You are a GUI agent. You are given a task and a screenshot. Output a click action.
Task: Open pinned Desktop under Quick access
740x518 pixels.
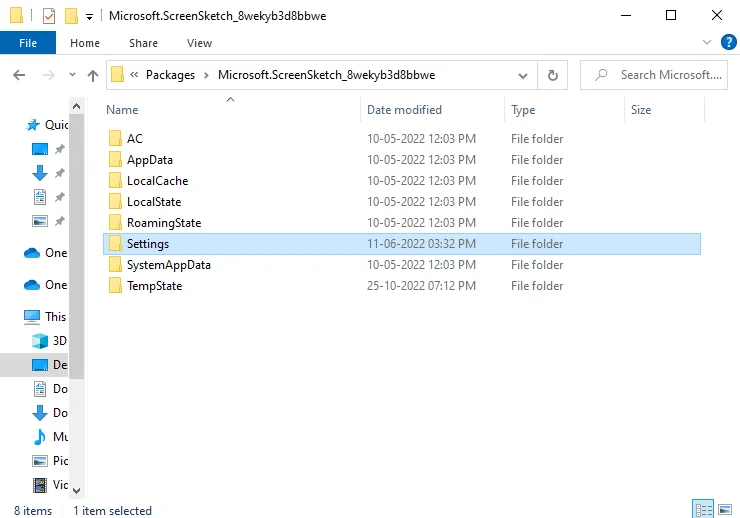point(40,149)
